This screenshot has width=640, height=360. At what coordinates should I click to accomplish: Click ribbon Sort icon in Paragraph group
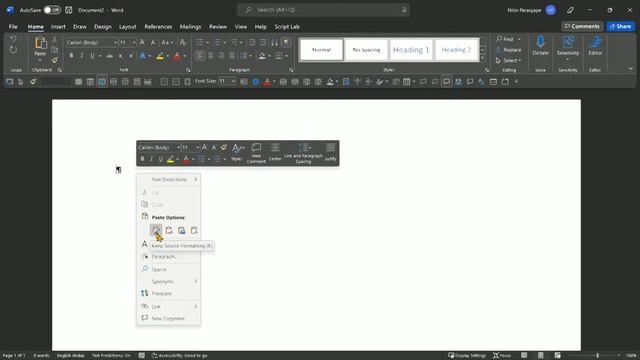274,42
